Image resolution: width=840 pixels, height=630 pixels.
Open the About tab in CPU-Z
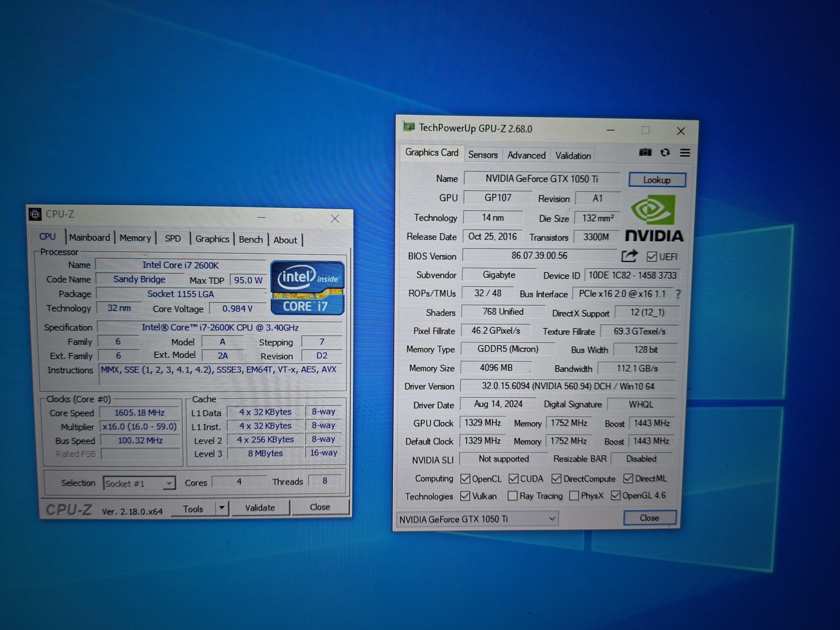(x=285, y=240)
